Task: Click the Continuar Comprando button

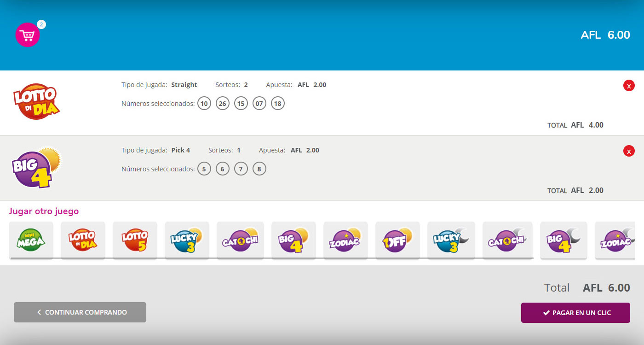Action: click(x=80, y=312)
